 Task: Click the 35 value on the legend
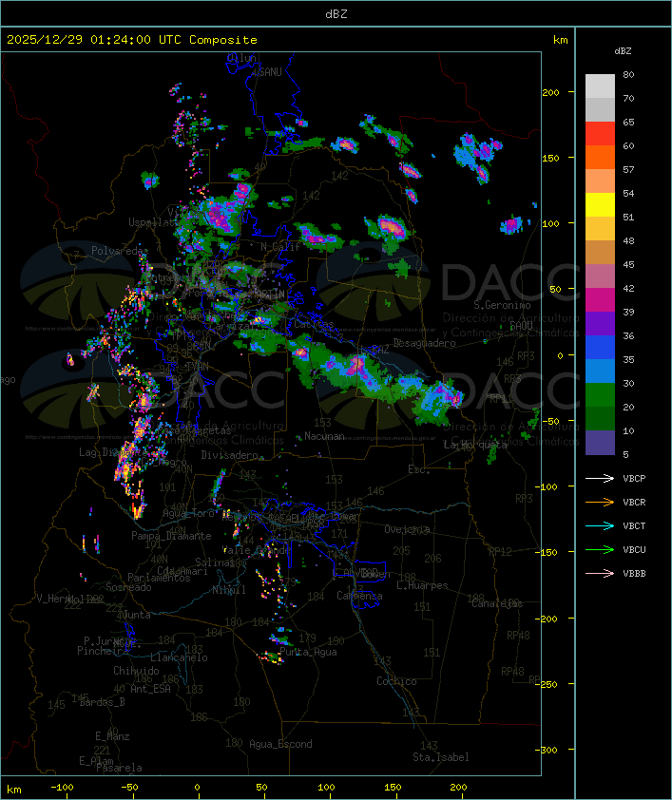tap(628, 360)
